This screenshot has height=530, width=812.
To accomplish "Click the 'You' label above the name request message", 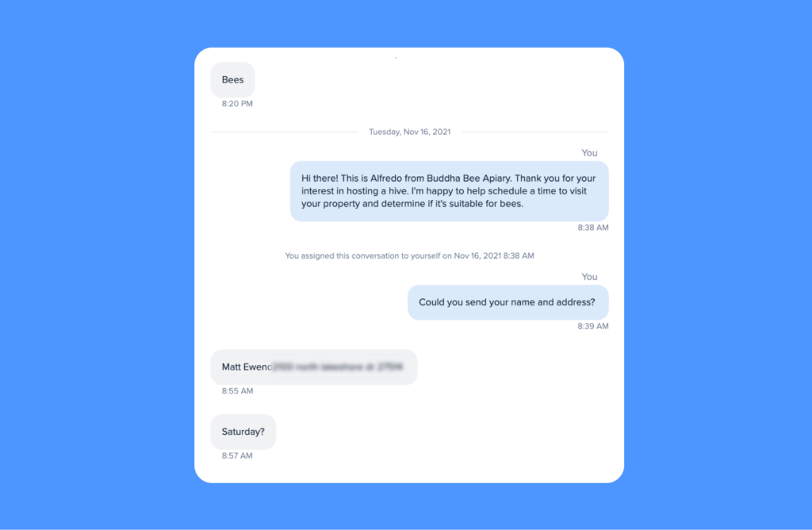I will 589,277.
